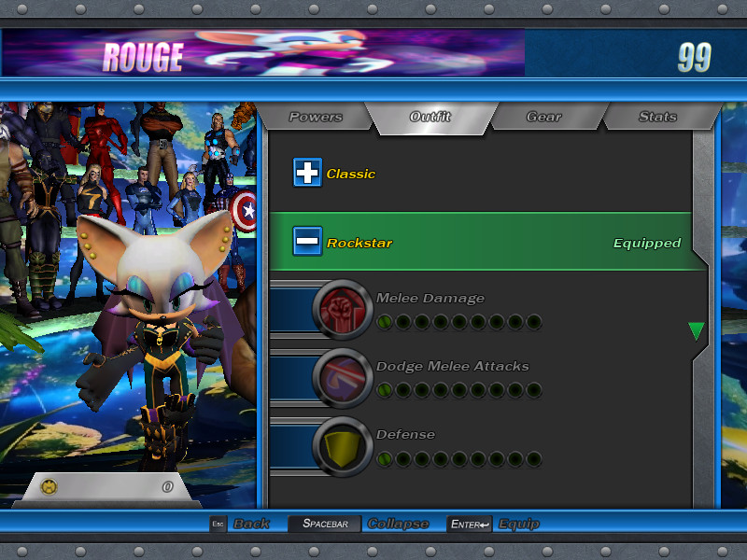Click the green scroll-down arrow
This screenshot has height=560, width=747.
pos(696,331)
